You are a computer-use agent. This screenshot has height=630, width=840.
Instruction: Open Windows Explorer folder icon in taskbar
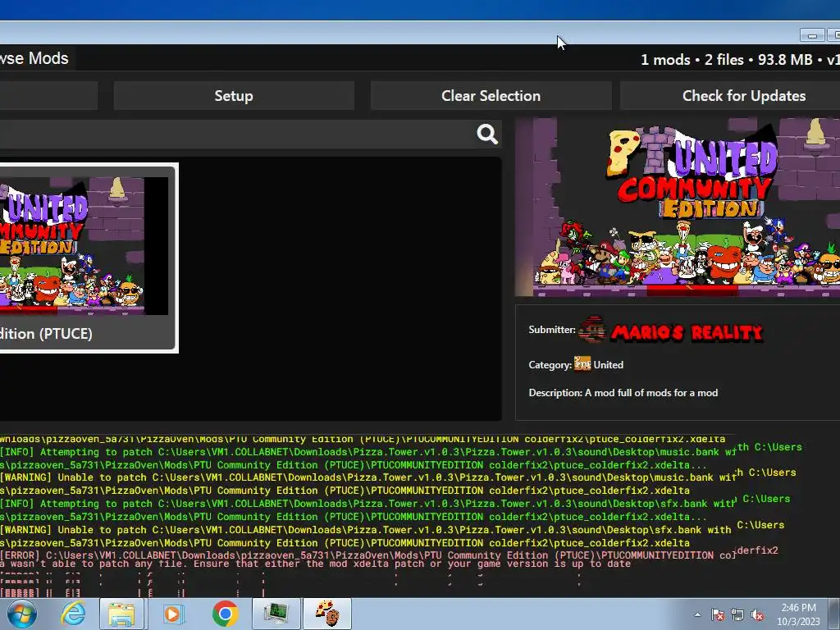[x=121, y=614]
